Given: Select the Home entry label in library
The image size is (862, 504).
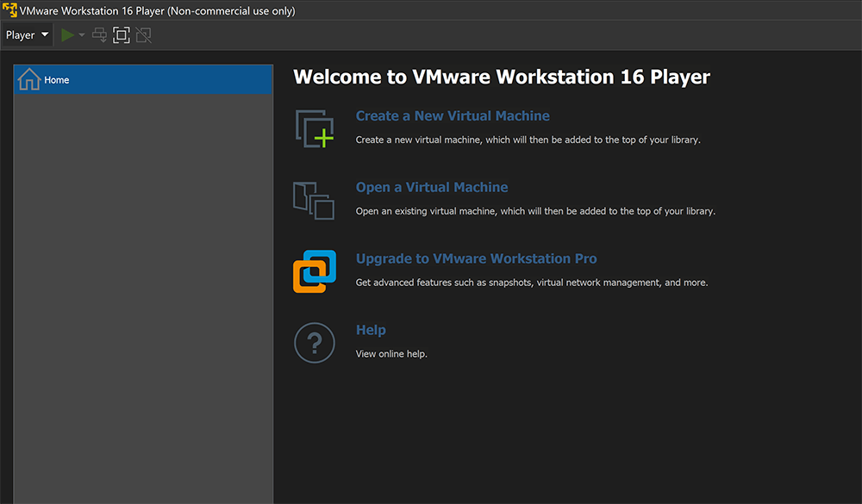Looking at the screenshot, I should [57, 80].
